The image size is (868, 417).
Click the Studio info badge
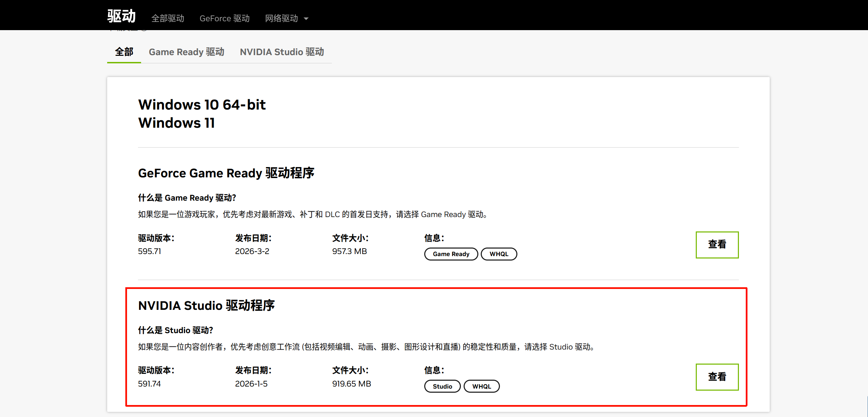(x=442, y=386)
